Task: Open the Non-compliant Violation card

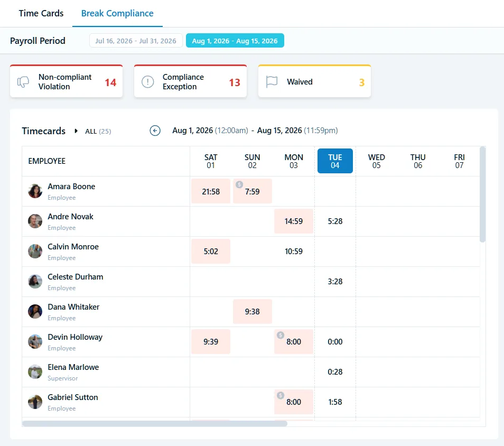Action: click(66, 81)
